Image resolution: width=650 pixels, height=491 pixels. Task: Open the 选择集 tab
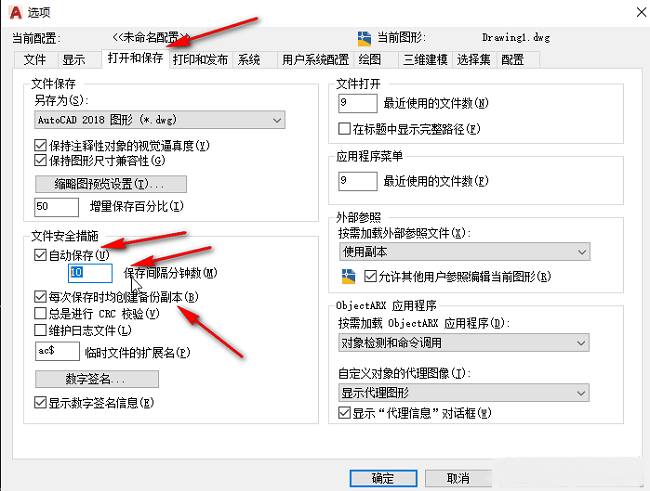coord(473,60)
